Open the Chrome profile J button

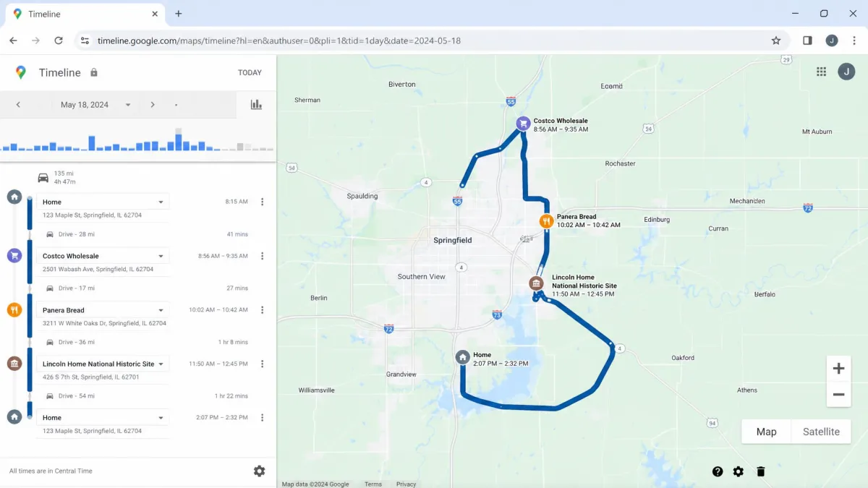point(832,40)
